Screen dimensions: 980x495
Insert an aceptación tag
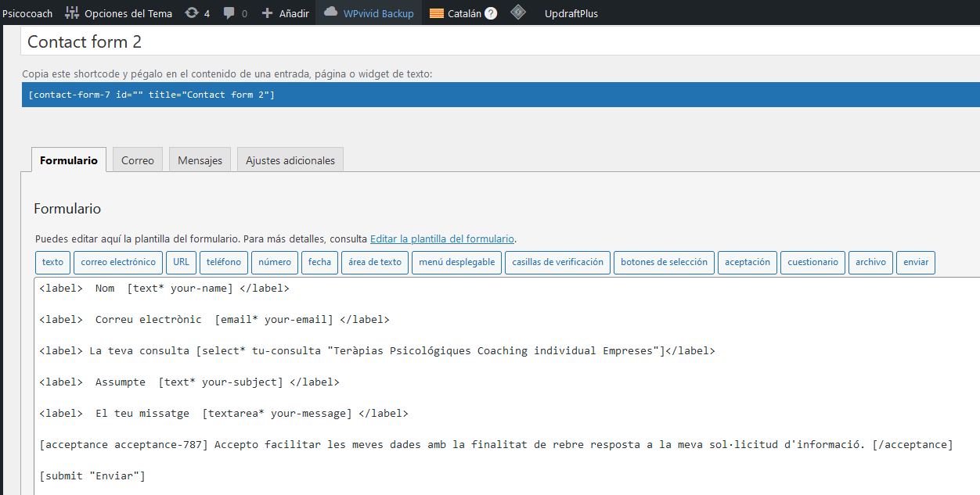[747, 262]
